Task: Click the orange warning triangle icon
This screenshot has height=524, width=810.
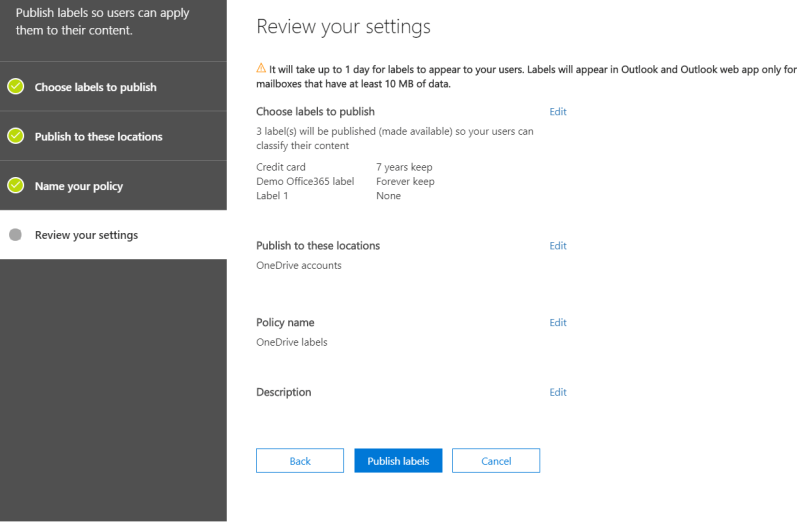Action: 261,69
